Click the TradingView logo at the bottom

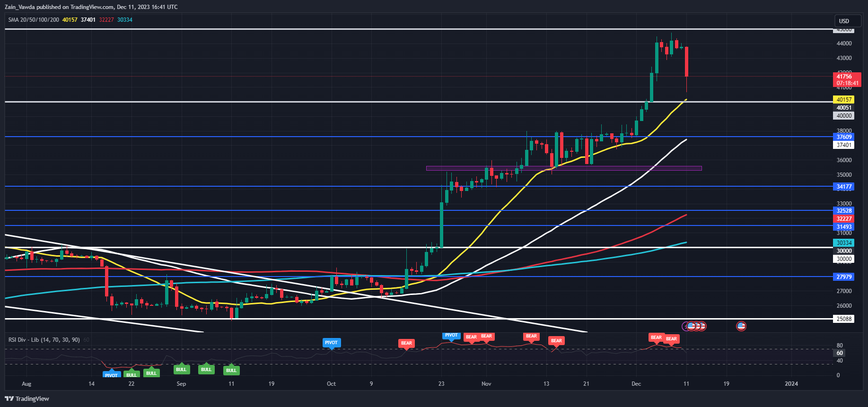27,398
